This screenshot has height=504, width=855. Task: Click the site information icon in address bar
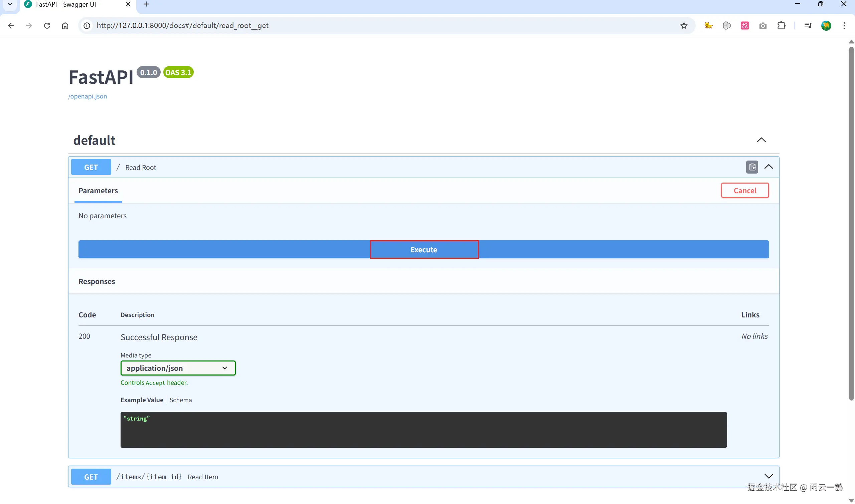click(x=87, y=25)
